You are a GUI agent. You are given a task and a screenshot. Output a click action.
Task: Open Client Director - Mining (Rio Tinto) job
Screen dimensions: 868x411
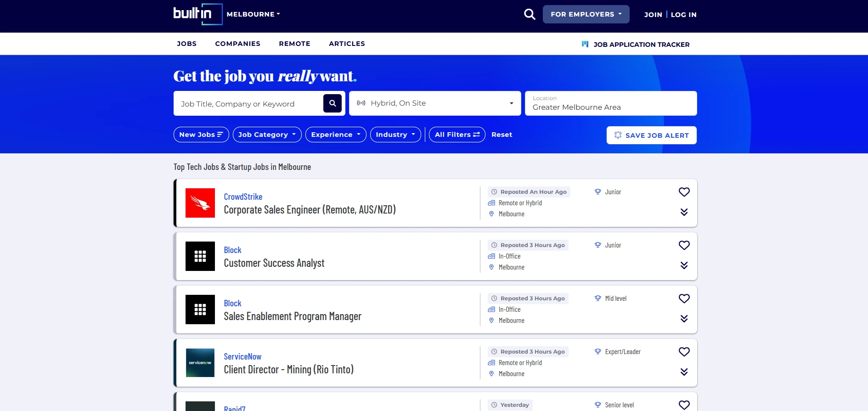click(x=289, y=370)
